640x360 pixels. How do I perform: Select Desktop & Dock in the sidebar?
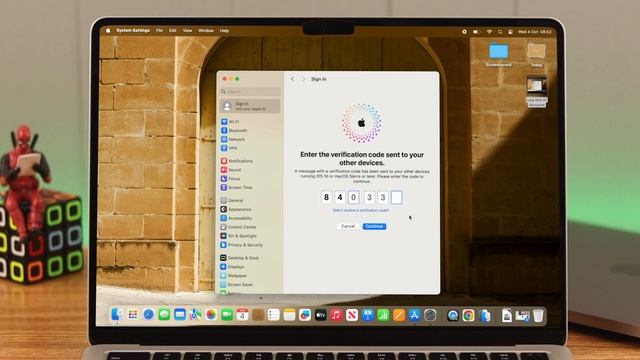(240, 258)
